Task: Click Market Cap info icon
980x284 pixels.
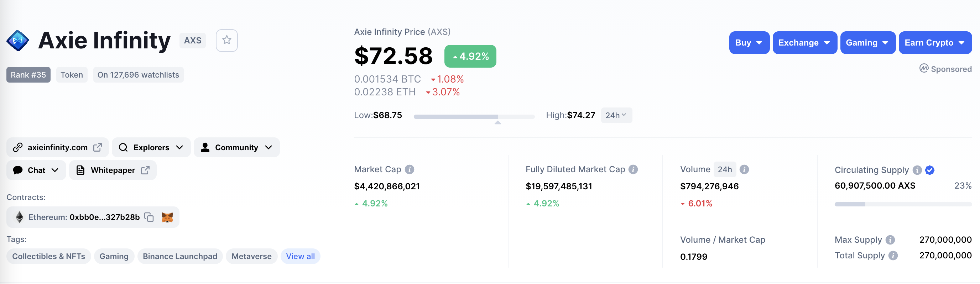Action: point(410,169)
